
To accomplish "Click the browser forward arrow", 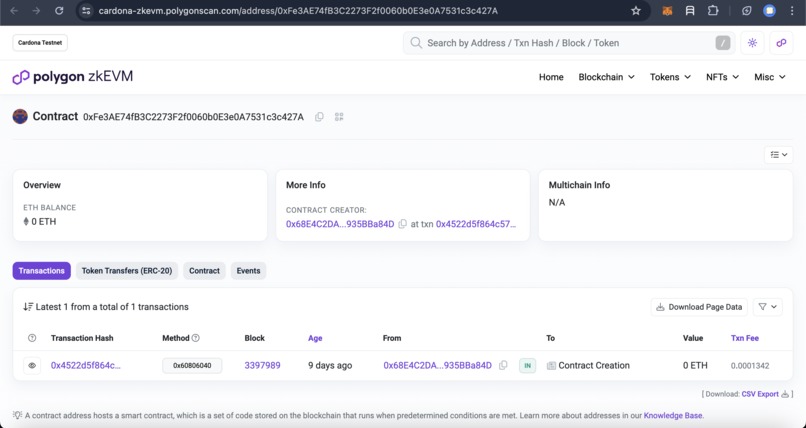I will (36, 10).
